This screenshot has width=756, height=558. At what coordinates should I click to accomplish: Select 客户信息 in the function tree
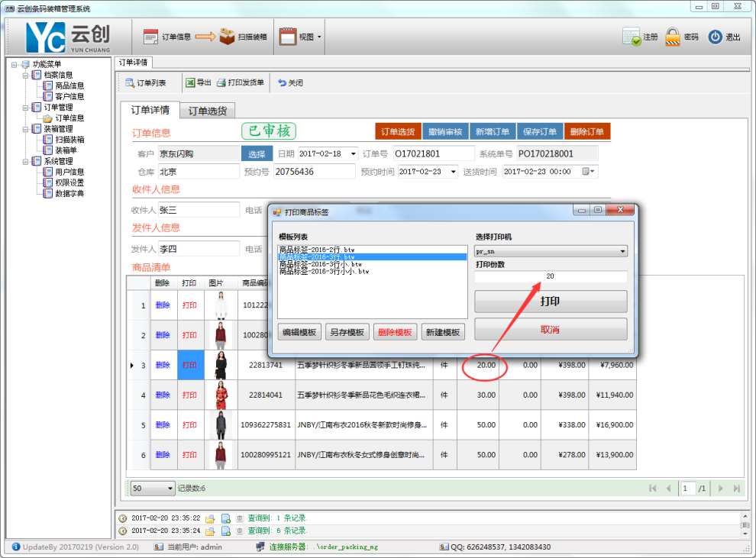(x=69, y=97)
